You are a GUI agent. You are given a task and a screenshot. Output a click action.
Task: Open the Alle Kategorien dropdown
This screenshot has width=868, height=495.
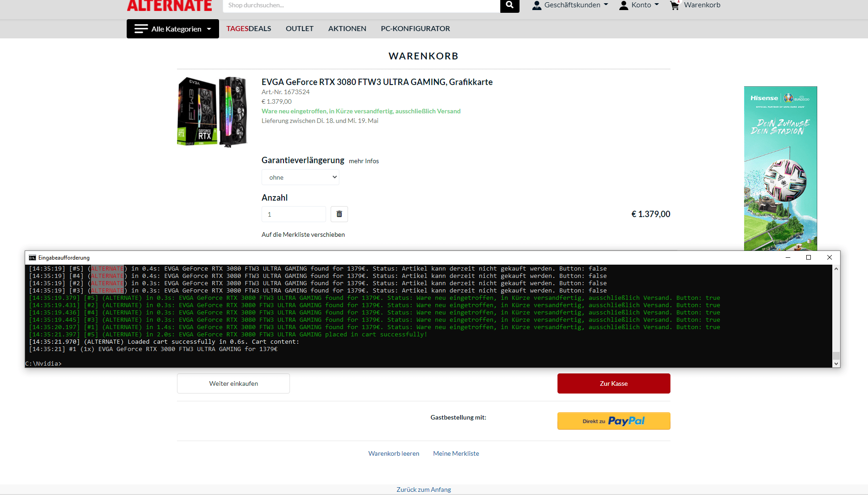173,29
